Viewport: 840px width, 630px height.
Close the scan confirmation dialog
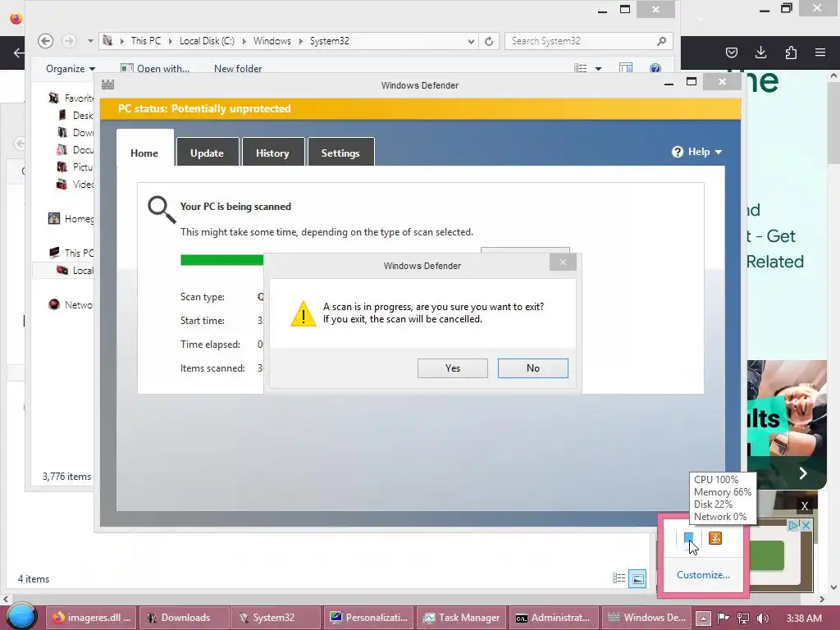point(563,262)
